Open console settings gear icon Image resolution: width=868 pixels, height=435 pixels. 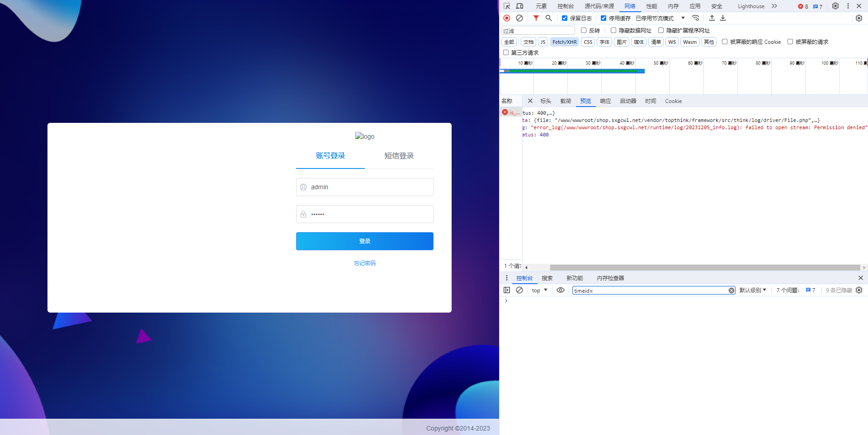[859, 290]
